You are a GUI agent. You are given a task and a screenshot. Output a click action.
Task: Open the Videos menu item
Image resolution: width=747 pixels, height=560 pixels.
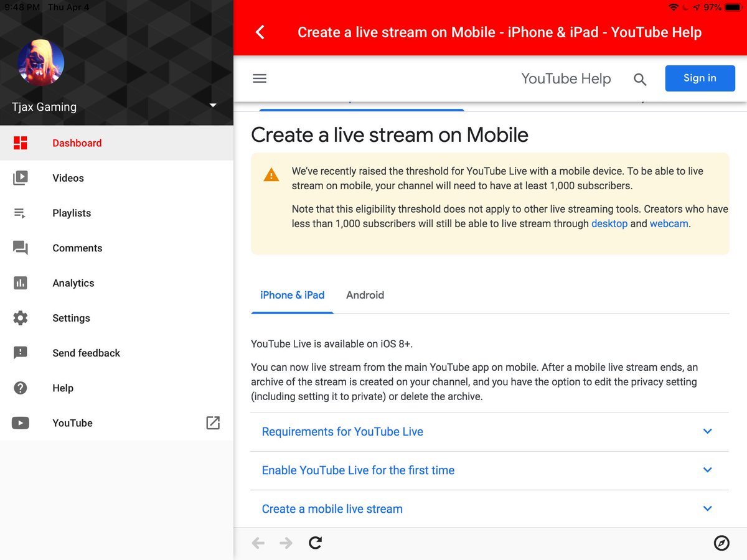click(x=116, y=178)
